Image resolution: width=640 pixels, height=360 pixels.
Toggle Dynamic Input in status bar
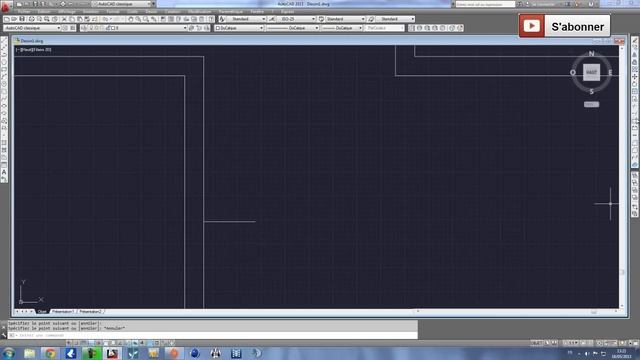tap(135, 343)
